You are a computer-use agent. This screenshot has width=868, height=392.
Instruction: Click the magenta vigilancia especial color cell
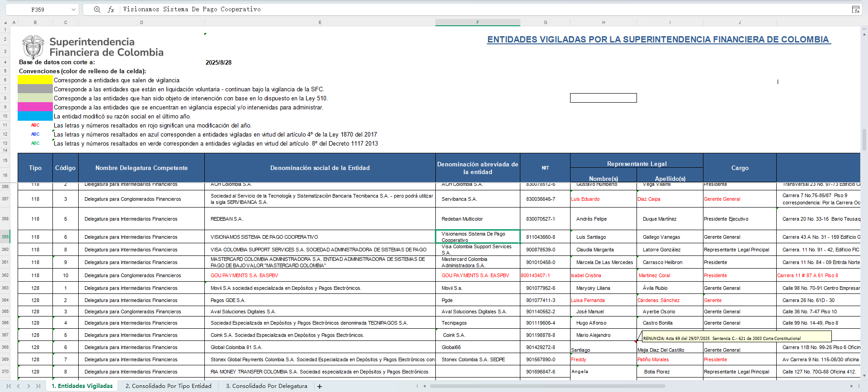[35, 107]
